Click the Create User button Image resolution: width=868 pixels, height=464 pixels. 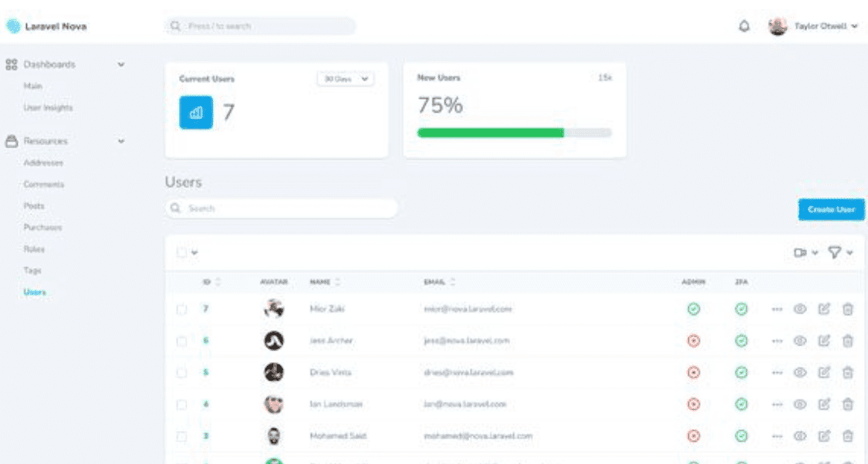pyautogui.click(x=830, y=209)
